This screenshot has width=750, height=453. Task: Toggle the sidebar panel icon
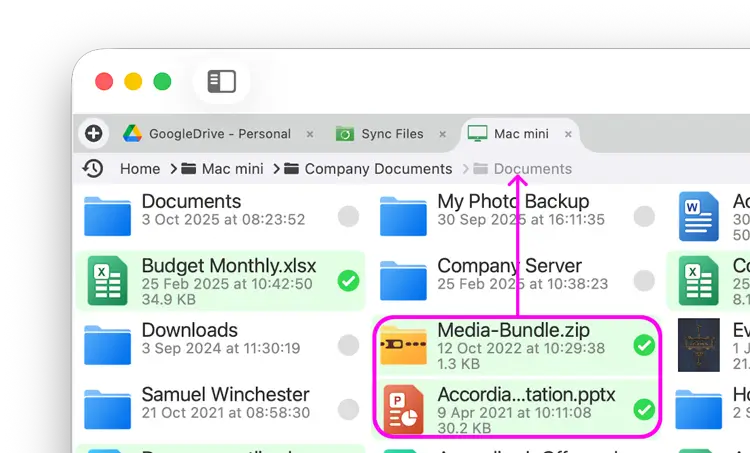pos(221,82)
